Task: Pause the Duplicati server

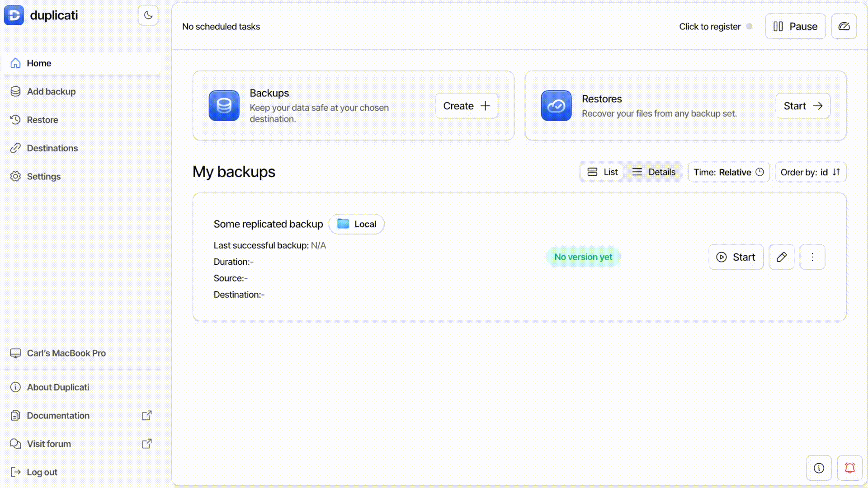Action: click(x=796, y=27)
